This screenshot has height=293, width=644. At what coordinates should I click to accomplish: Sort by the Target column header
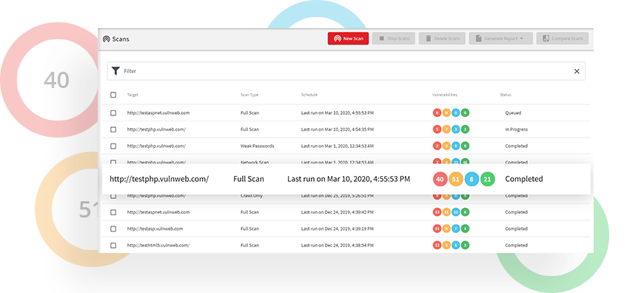point(133,95)
